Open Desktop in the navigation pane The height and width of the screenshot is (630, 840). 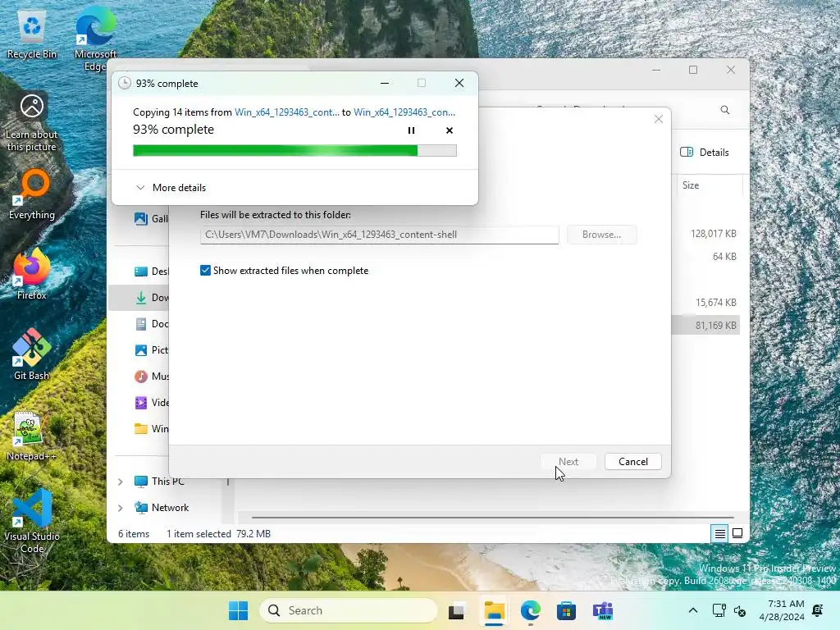[x=151, y=271]
